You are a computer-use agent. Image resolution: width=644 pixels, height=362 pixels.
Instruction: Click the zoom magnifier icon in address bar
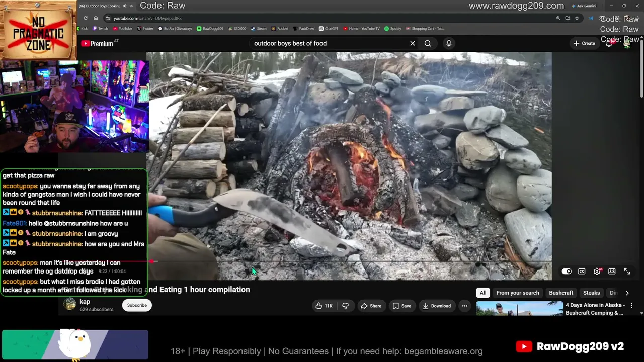pyautogui.click(x=558, y=18)
